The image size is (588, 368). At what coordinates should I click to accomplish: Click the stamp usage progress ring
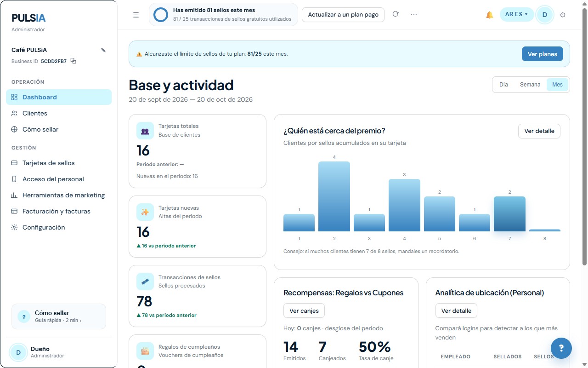point(161,15)
